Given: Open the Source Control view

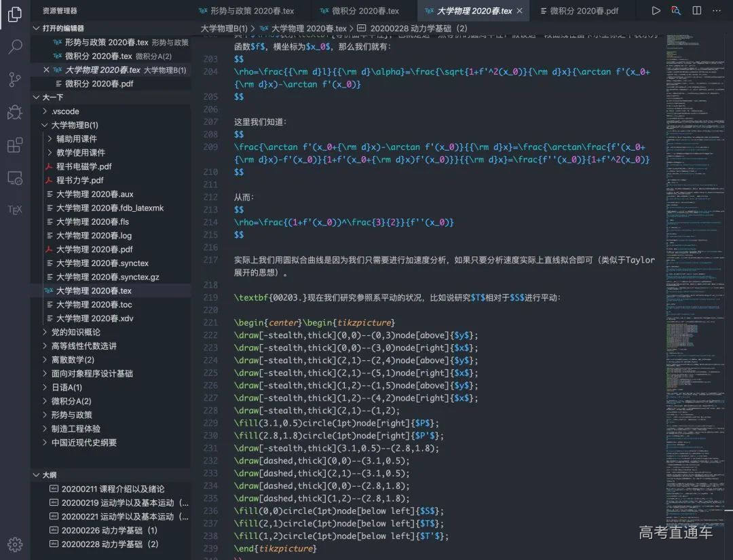Looking at the screenshot, I should click(x=15, y=79).
